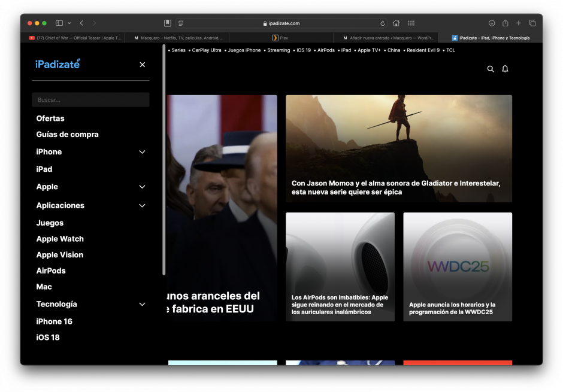Open the sidebar options dropdown arrow

69,23
